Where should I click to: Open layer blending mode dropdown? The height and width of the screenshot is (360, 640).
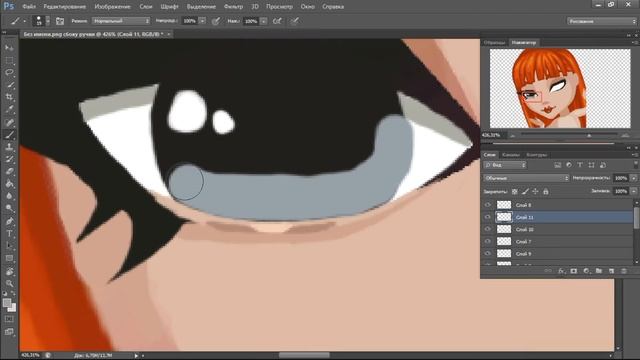(526, 178)
